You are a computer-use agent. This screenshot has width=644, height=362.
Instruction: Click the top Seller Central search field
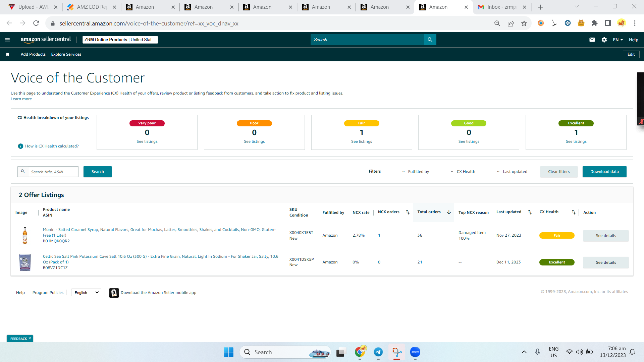367,40
